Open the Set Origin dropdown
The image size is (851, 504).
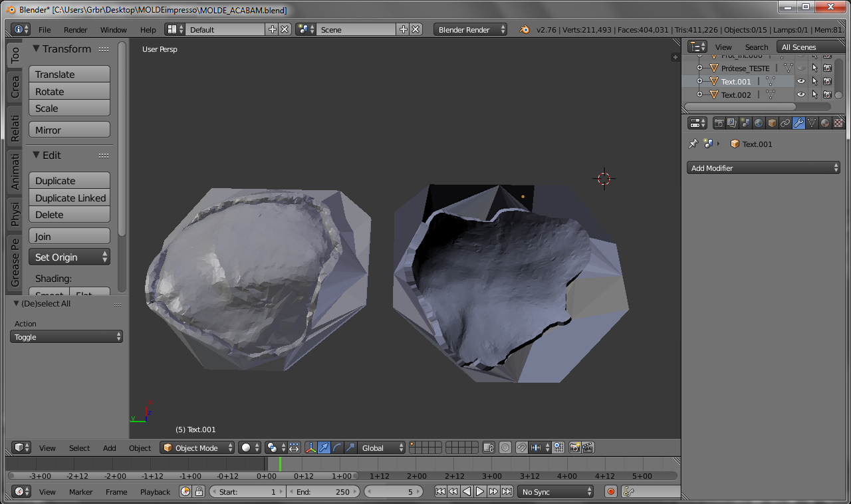(x=69, y=257)
